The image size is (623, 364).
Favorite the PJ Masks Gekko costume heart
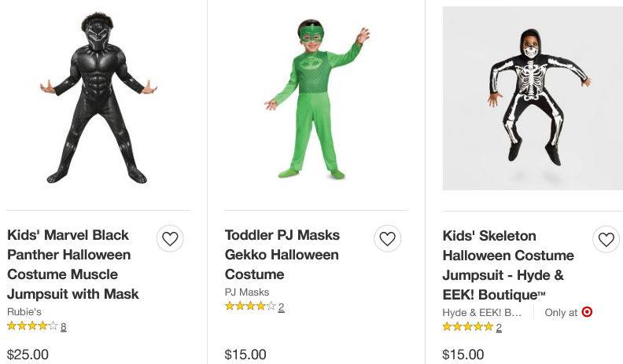387,238
